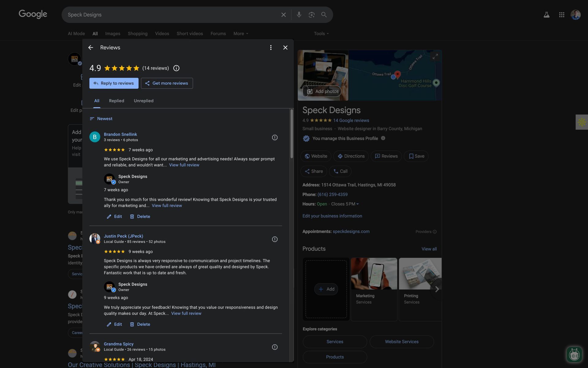View full review by Brandon Snellink
Screen dimensions: 588x368
coord(184,165)
